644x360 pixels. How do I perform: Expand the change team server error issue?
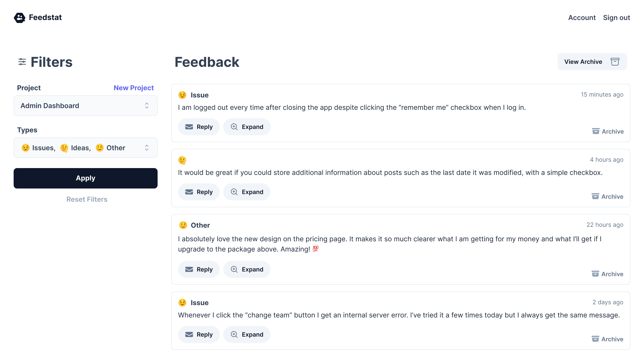247,334
